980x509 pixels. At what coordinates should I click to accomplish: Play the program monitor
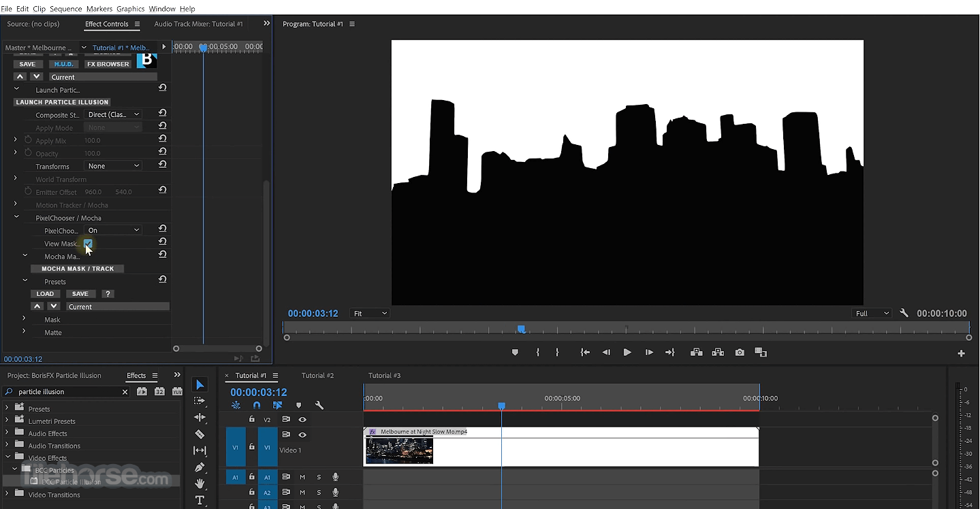627,352
